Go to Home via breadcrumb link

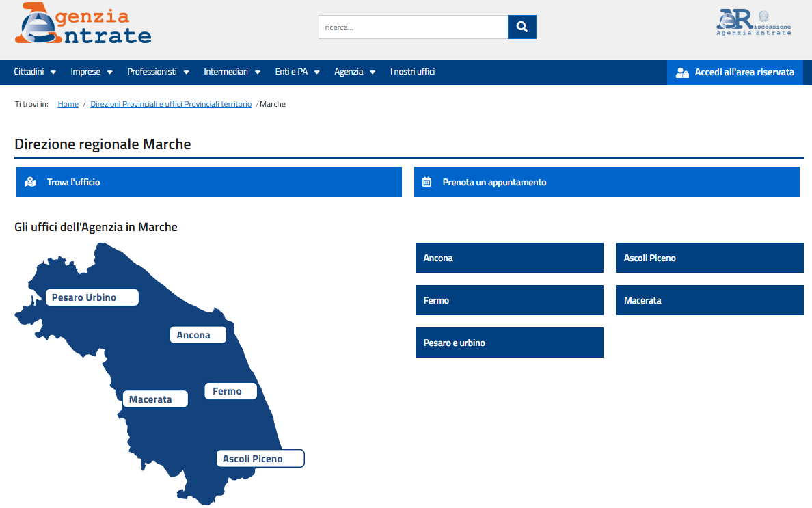pos(68,104)
